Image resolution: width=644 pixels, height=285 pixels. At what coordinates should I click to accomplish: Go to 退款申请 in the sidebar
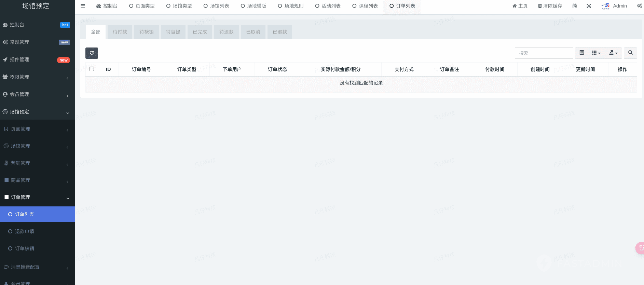[x=25, y=231]
